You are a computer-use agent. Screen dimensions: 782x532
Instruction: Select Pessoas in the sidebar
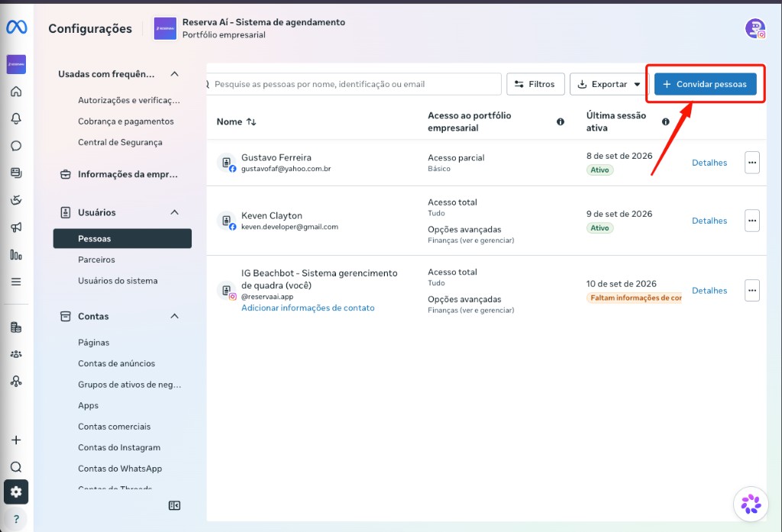pos(122,238)
